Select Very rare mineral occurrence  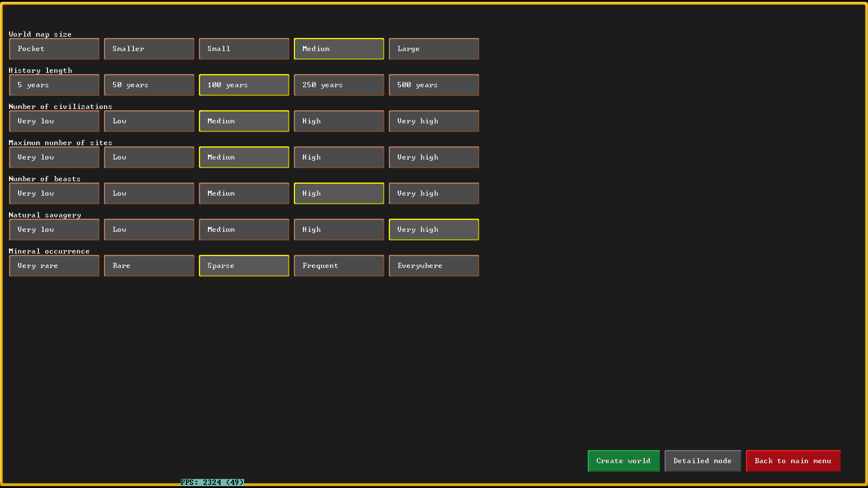(x=54, y=266)
